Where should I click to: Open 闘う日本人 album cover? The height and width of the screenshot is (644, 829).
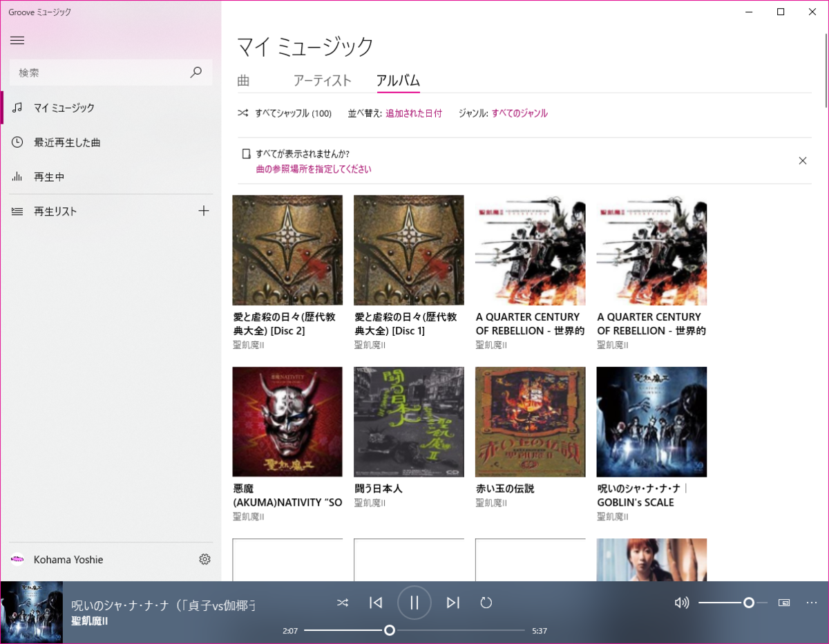409,422
